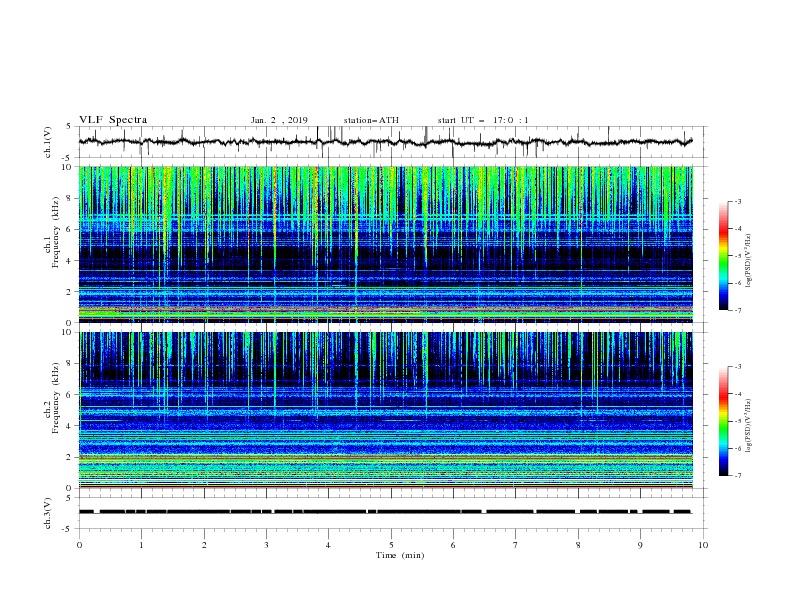Click the ch.1 colorbar "log(PSD)(V²/Hz)" label

point(749,261)
